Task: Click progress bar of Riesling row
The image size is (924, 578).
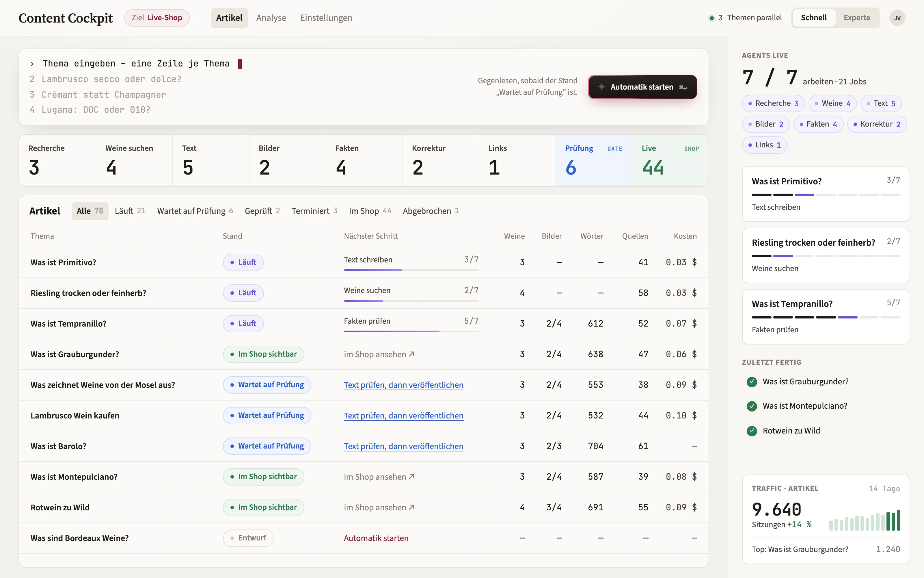Action: point(411,301)
